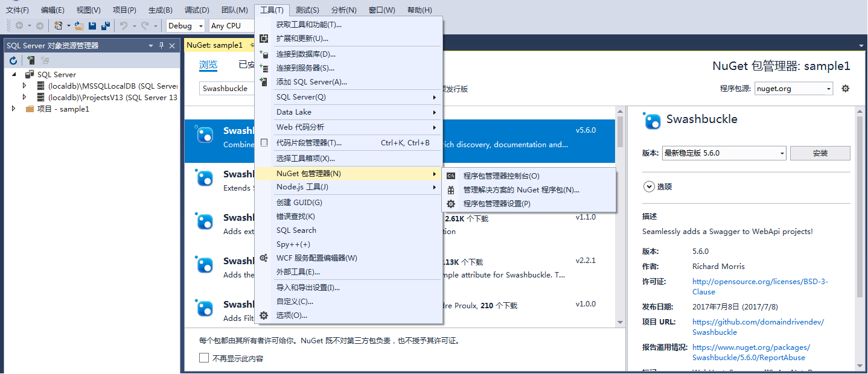Click the Swashbuckle package icon in details pane
The image size is (868, 374).
[653, 121]
